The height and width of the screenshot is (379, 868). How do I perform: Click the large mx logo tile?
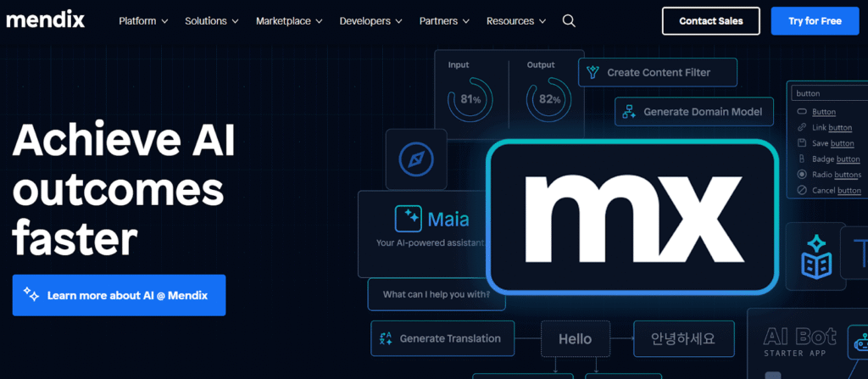click(632, 216)
